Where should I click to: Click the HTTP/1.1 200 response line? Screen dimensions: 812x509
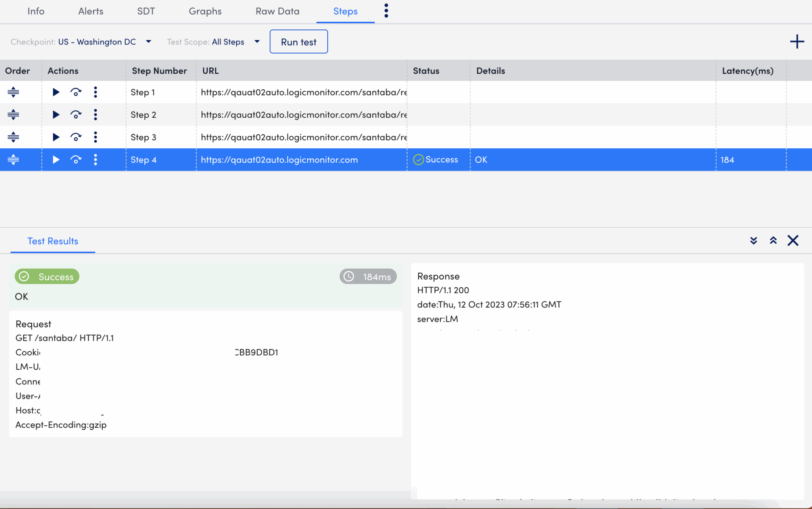[x=443, y=290]
